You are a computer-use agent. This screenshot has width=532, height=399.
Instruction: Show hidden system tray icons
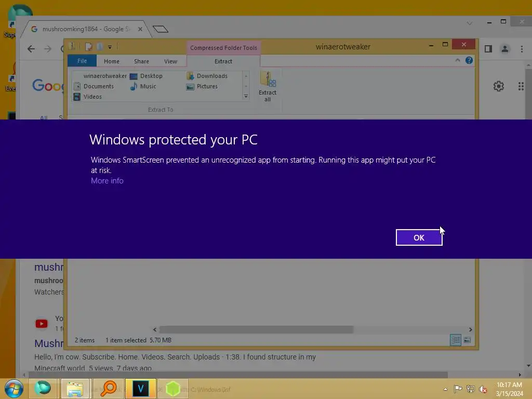click(x=445, y=389)
